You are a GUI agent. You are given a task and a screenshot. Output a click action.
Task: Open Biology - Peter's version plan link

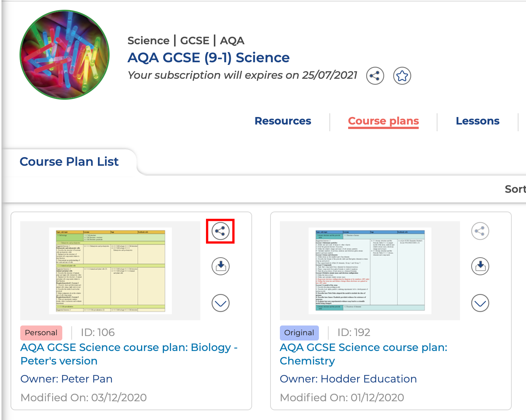129,354
